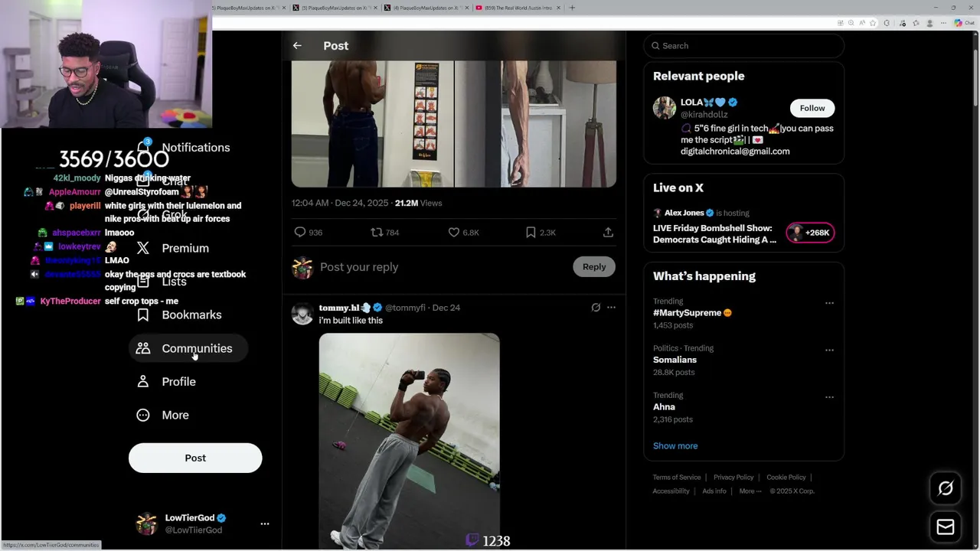The height and width of the screenshot is (551, 980).
Task: Open tommy.hl's gym mirror photo
Action: point(410,442)
